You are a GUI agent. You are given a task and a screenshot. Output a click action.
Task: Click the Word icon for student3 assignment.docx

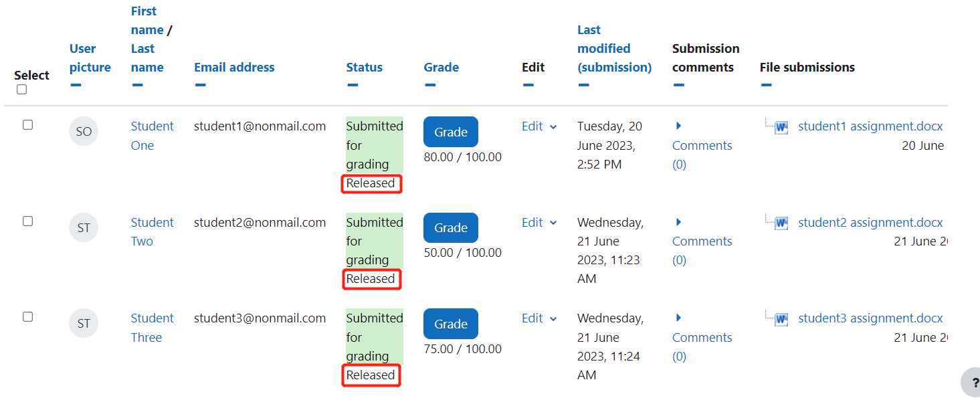pyautogui.click(x=781, y=319)
